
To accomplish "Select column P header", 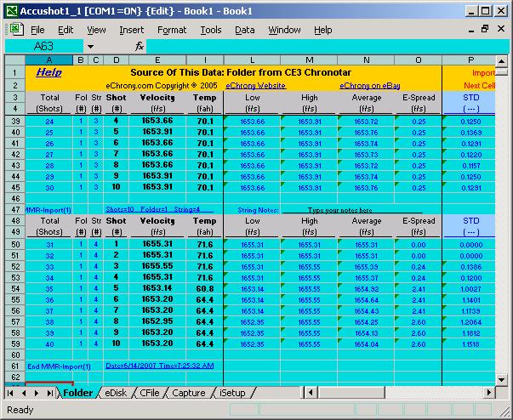I will click(470, 60).
